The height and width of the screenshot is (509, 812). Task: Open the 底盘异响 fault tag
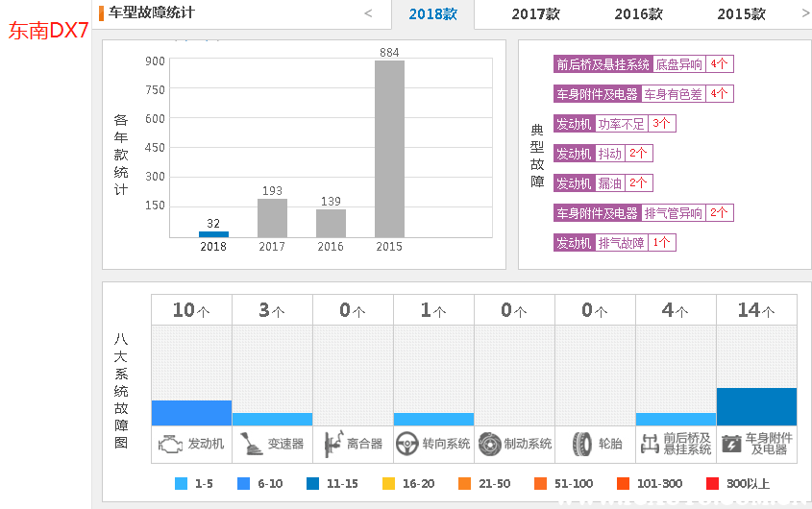tap(679, 64)
